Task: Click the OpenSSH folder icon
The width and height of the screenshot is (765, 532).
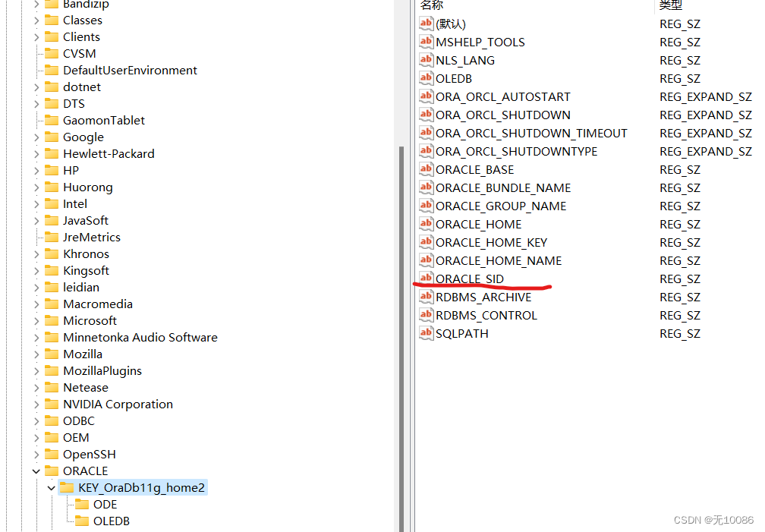Action: [x=52, y=454]
